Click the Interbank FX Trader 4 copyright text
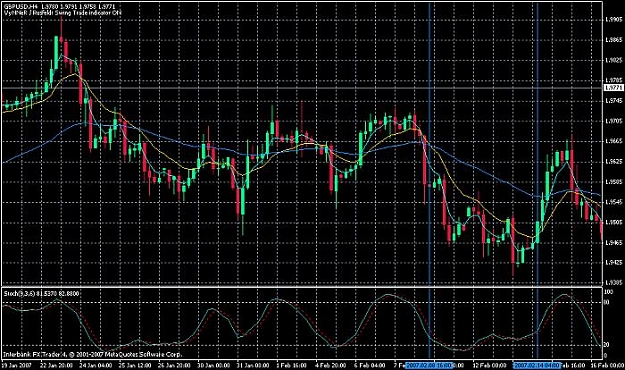Image resolution: width=625 pixels, height=370 pixels. [x=92, y=354]
